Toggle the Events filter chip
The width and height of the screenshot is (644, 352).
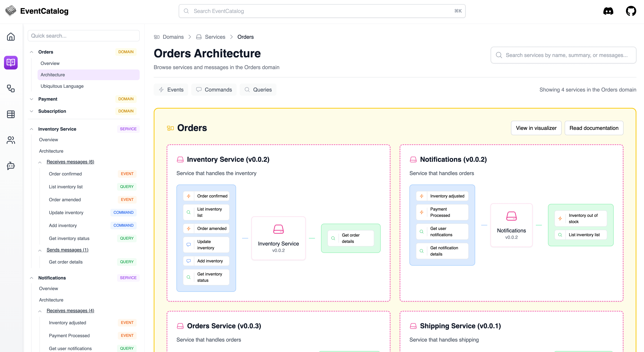tap(171, 90)
